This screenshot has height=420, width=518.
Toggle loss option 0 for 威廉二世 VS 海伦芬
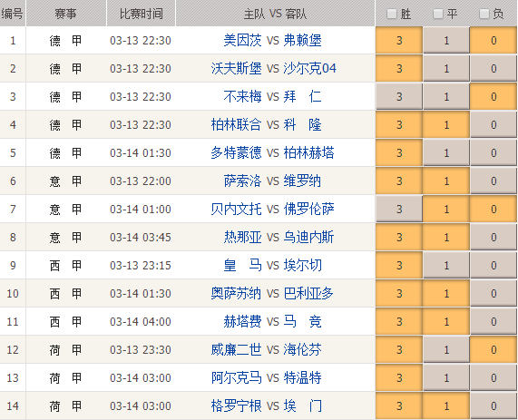click(494, 349)
